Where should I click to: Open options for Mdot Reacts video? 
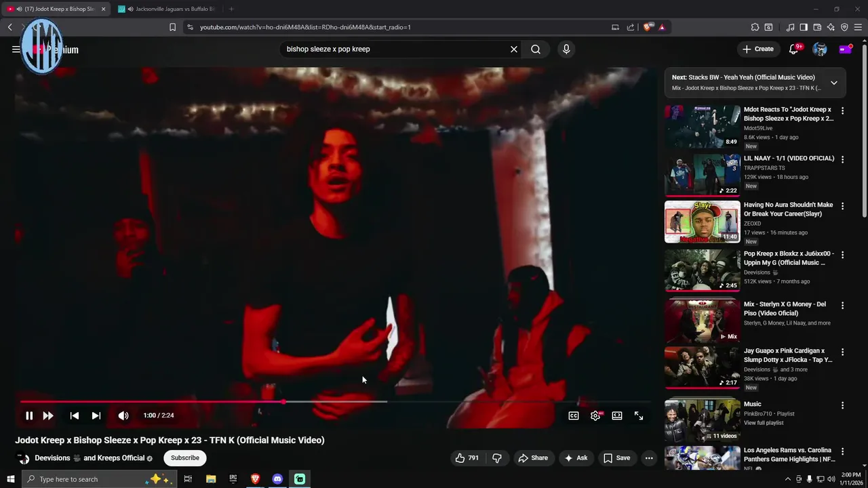tap(843, 110)
